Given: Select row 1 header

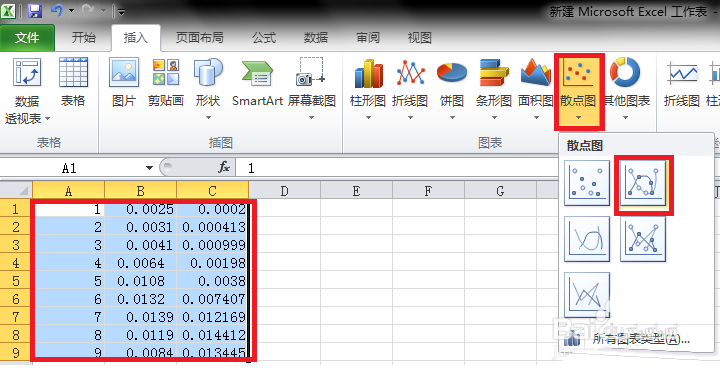Looking at the screenshot, I should 16,209.
